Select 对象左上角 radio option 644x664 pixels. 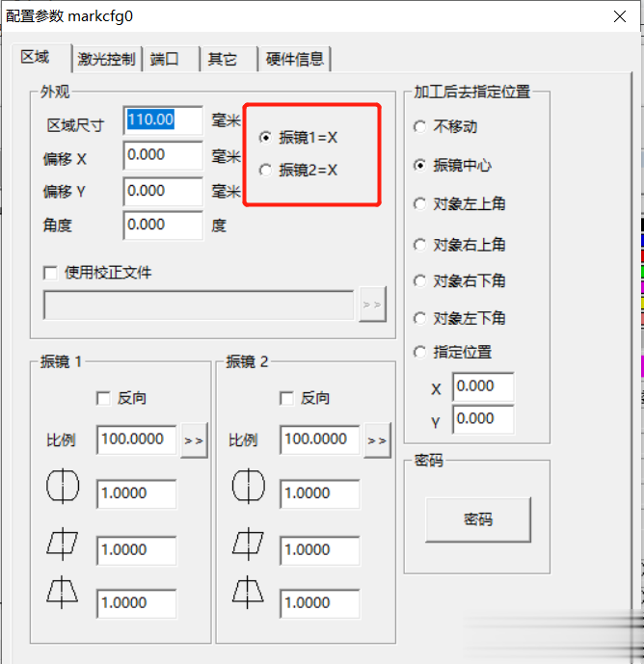[x=460, y=204]
